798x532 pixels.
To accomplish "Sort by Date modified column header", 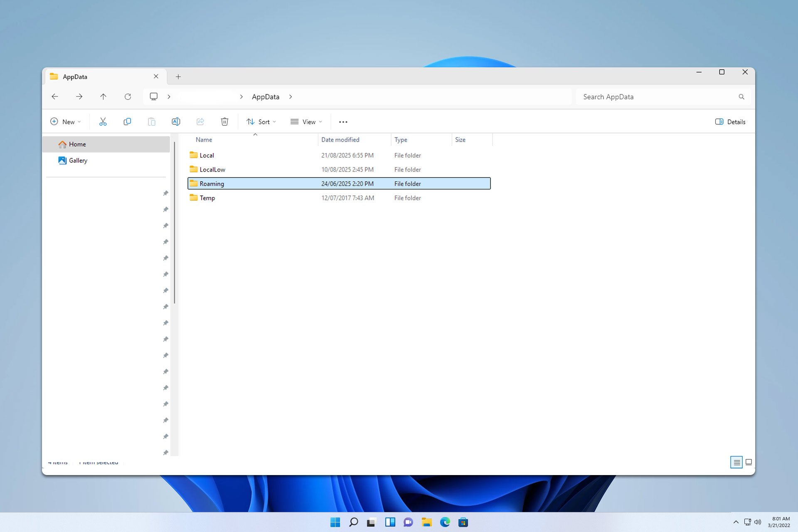I will pos(340,140).
